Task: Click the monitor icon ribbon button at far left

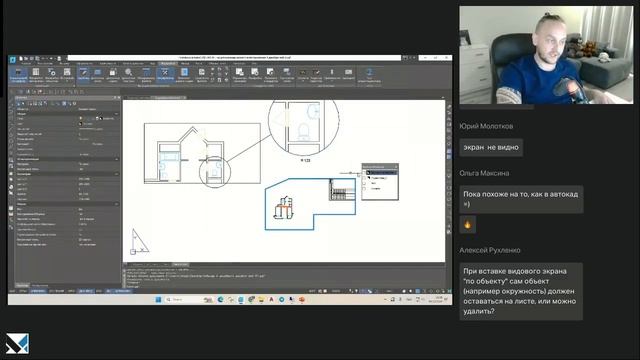Action: (x=18, y=75)
